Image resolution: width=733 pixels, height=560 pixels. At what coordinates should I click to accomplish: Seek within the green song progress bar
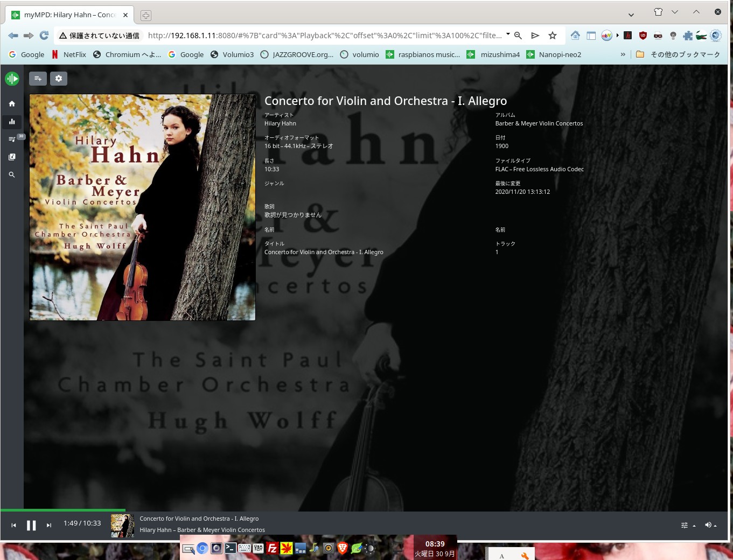click(x=62, y=510)
